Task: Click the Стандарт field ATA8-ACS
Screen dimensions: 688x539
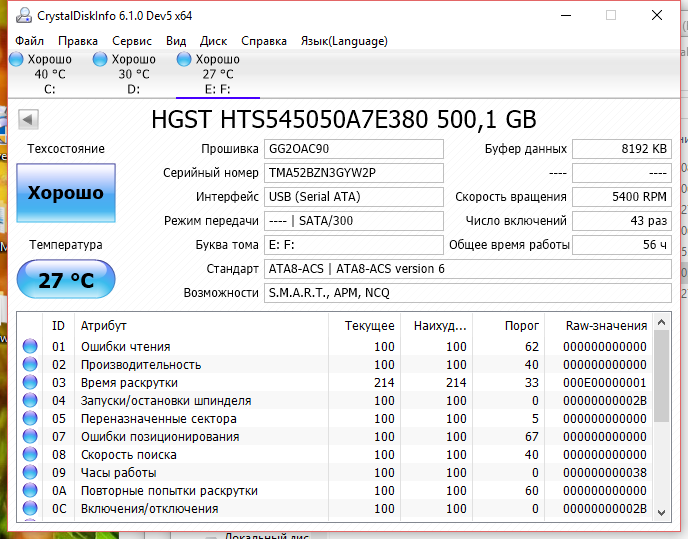Action: click(468, 269)
